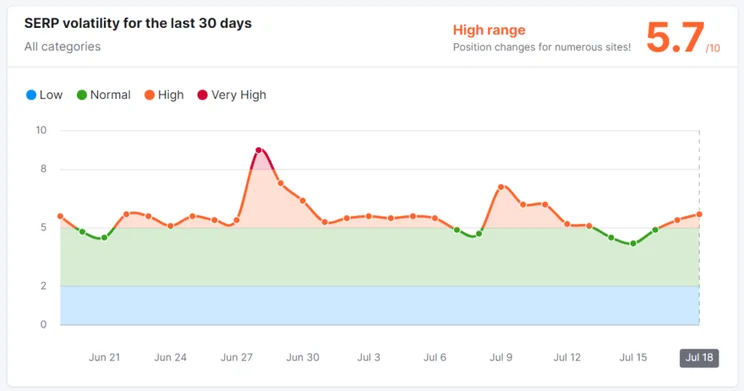Click the /10 score suffix

point(713,48)
